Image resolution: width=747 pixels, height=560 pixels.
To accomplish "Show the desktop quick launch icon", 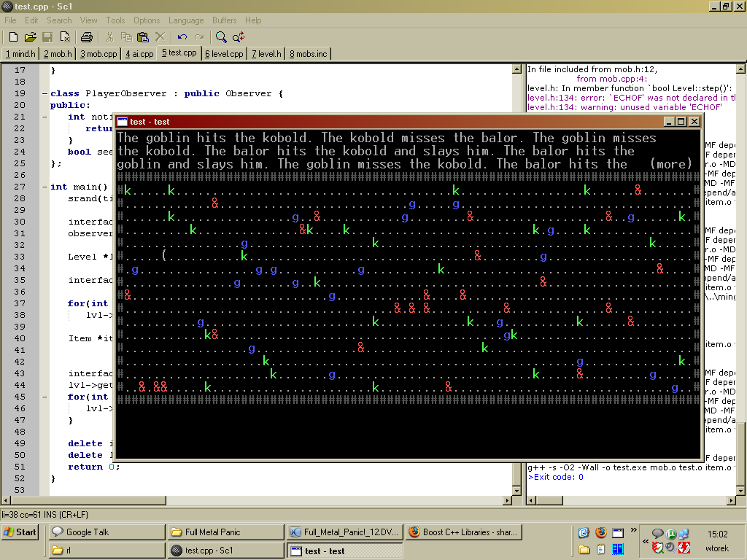I will pos(584,532).
